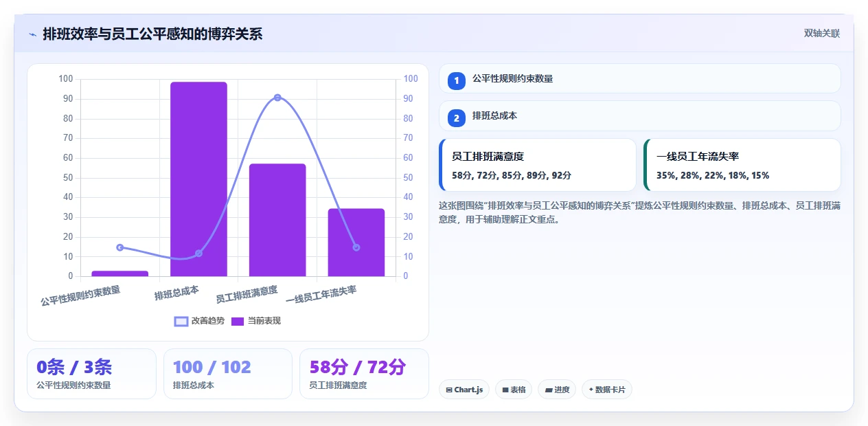Click the trend point over 一线员工年流失率 bar
This screenshot has width=868, height=426.
click(356, 247)
